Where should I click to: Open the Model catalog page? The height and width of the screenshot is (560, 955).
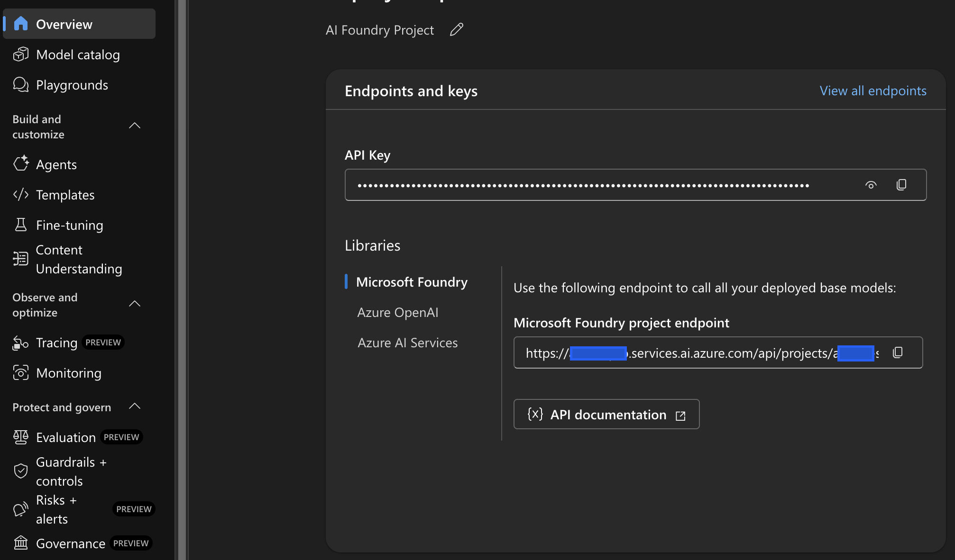point(78,54)
